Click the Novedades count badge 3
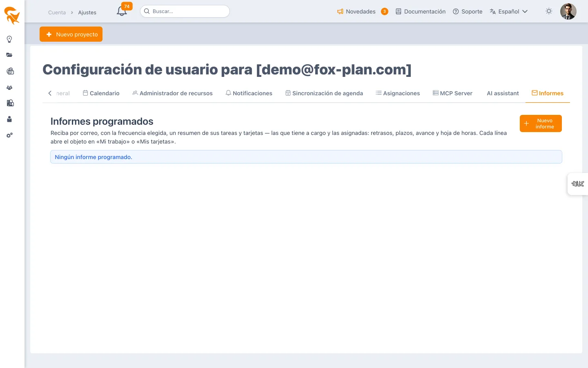The height and width of the screenshot is (368, 588). (384, 11)
